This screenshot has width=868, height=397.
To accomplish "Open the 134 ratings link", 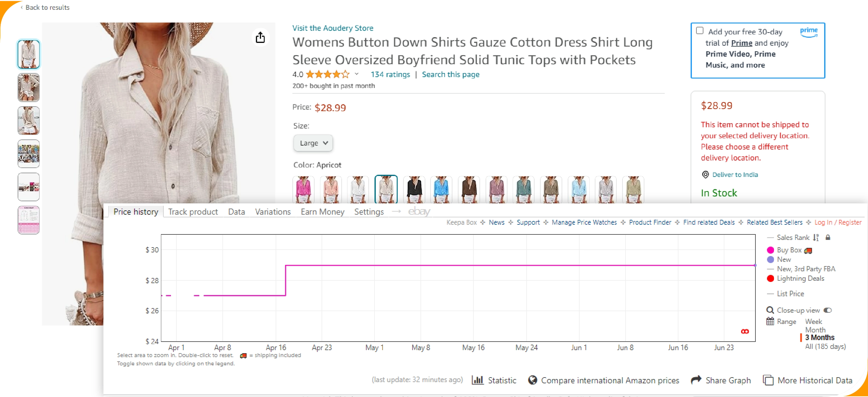I will (390, 74).
